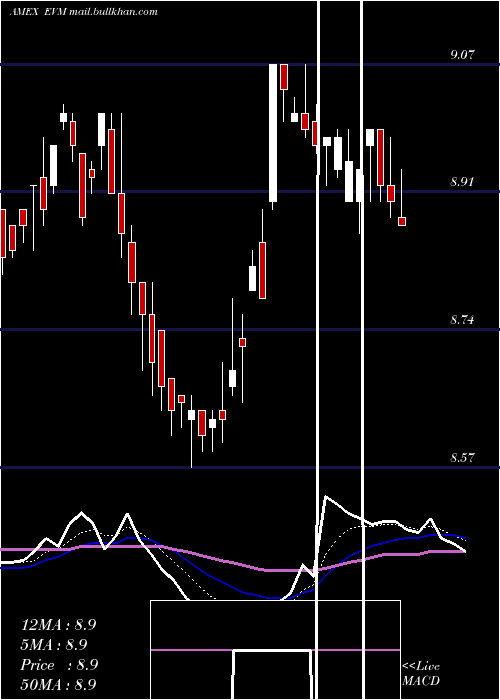Click the 8.57 price level label
The width and height of the screenshot is (500, 700).
[x=462, y=458]
